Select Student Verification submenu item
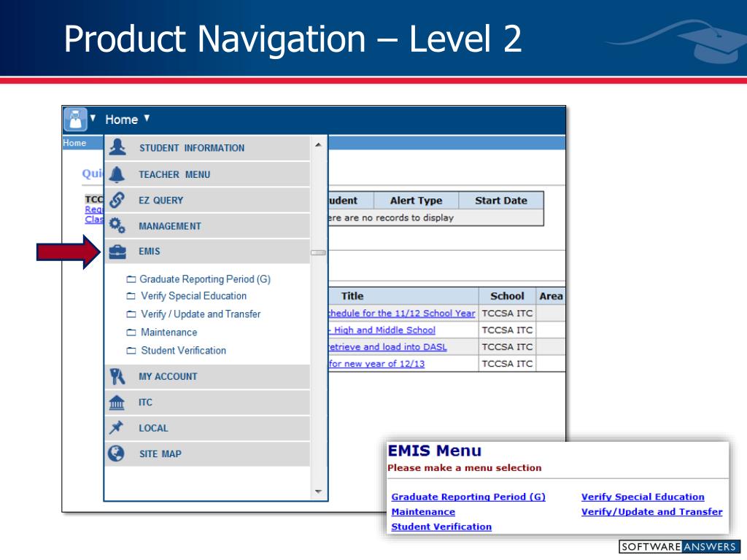 pos(183,351)
